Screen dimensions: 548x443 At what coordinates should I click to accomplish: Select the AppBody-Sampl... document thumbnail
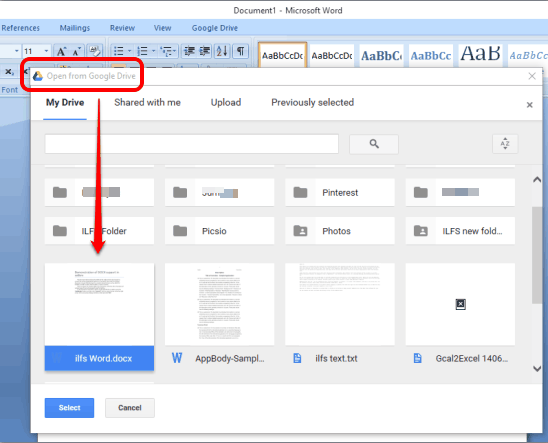coord(219,304)
